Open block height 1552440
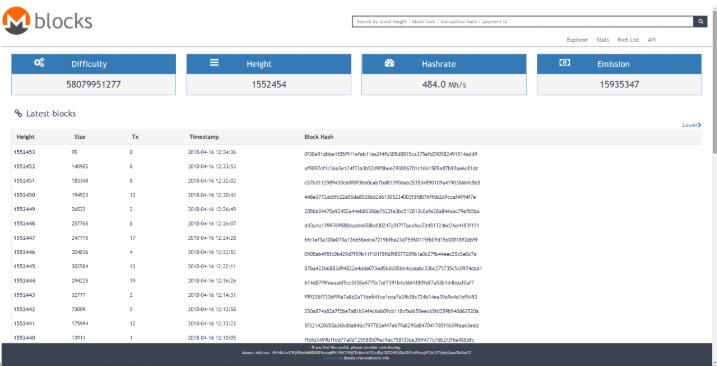Viewport: 717px width, 366px height. (x=24, y=338)
